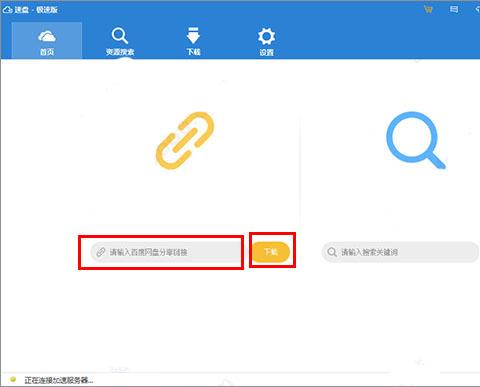Click the yellow status indicator dot
The image size is (480, 387).
13,379
